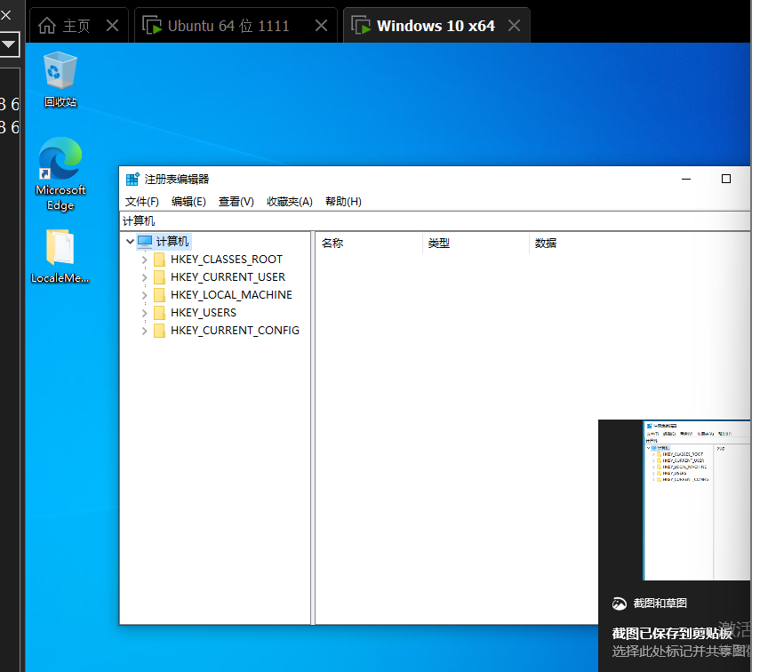Click HKEY_CURRENT_USER folder icon
Image resolution: width=784 pixels, height=672 pixels.
coord(159,277)
